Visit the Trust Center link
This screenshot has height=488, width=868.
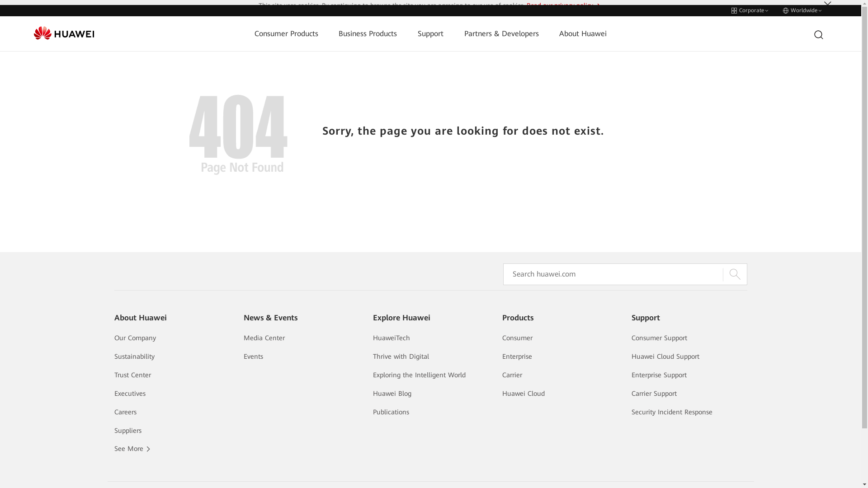(132, 375)
